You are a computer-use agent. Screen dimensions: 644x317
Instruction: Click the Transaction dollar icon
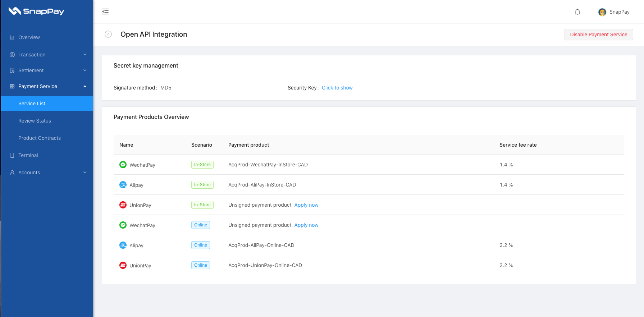[x=12, y=55]
